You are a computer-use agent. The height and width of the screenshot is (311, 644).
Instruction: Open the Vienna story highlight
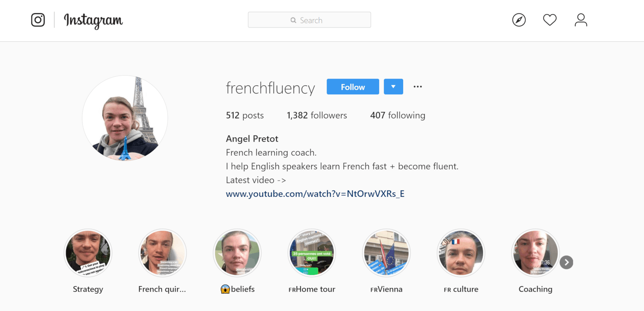coord(386,253)
